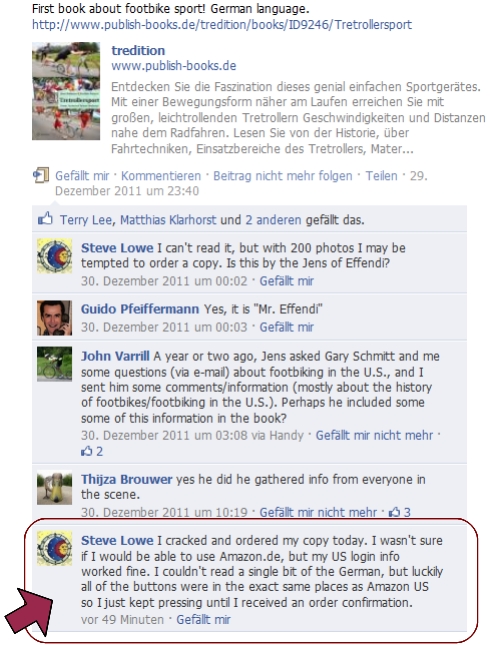Open the publish-books.de Tretrollersport URL
490x645 pixels.
[x=222, y=25]
